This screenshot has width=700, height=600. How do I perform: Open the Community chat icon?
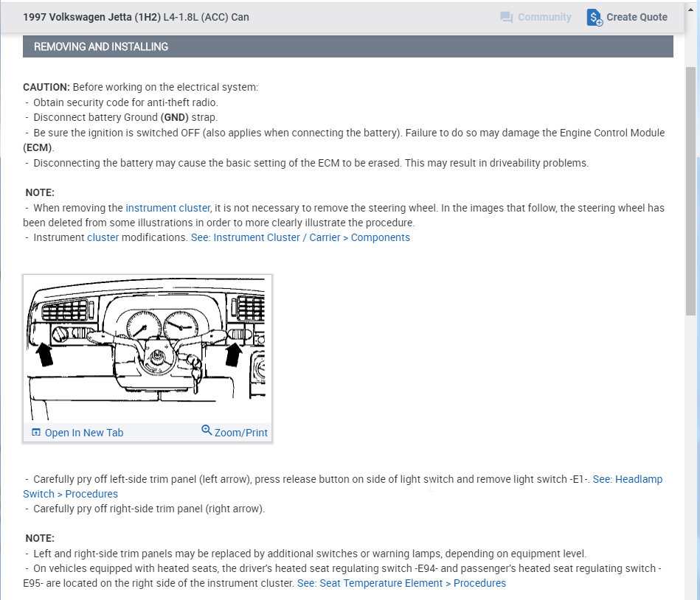[x=506, y=18]
